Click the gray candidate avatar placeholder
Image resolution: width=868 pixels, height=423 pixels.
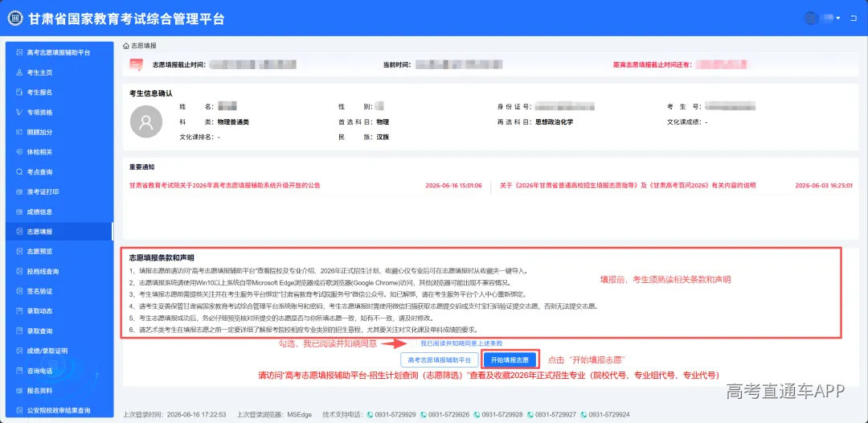(x=146, y=121)
